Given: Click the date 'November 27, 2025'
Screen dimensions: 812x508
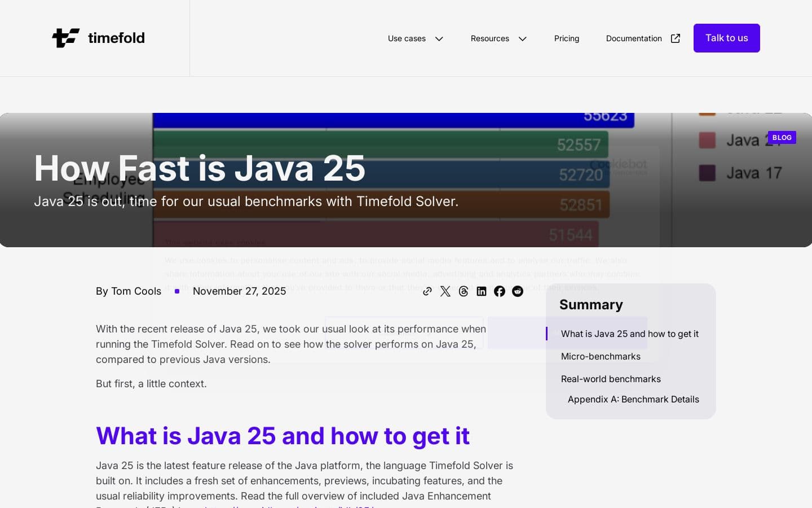Looking at the screenshot, I should (x=239, y=291).
